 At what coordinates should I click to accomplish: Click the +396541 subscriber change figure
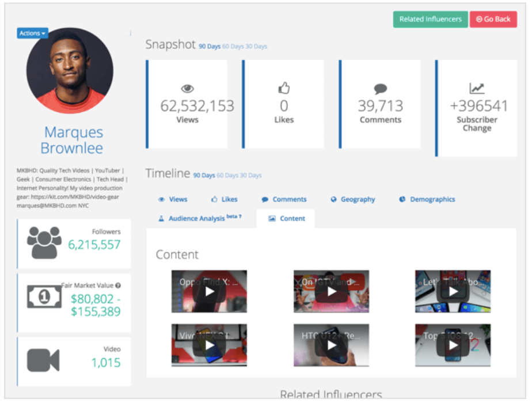point(478,106)
